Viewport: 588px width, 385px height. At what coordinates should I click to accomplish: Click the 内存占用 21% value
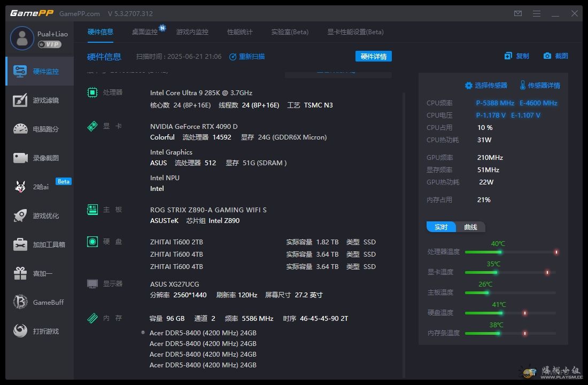point(484,199)
